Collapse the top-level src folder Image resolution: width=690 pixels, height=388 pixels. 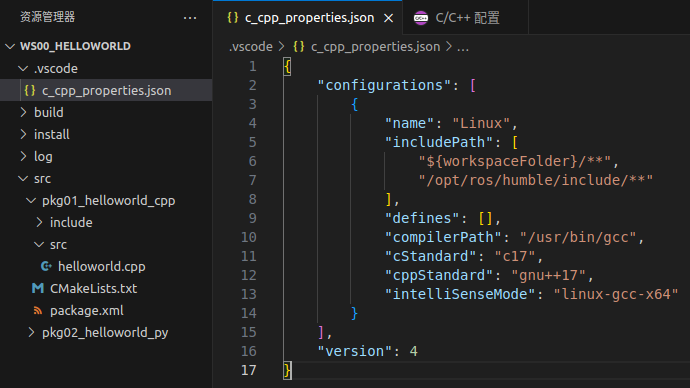coord(23,178)
